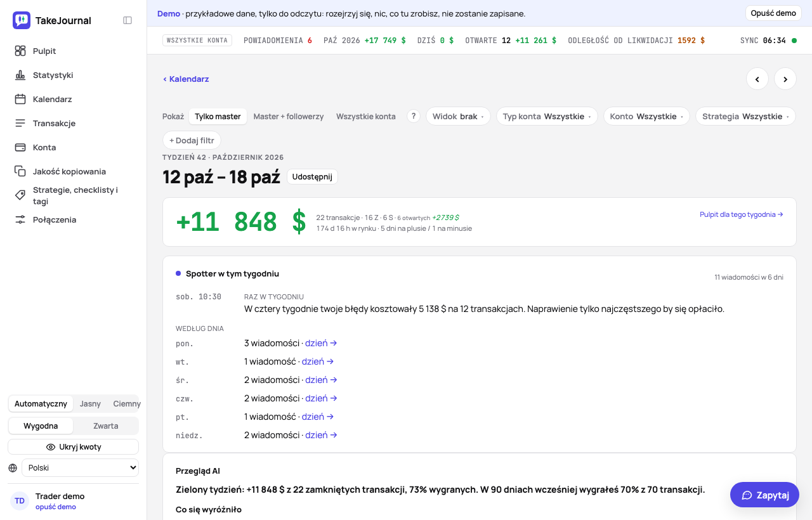Open Jakość kopiowania copy icon

coord(20,171)
